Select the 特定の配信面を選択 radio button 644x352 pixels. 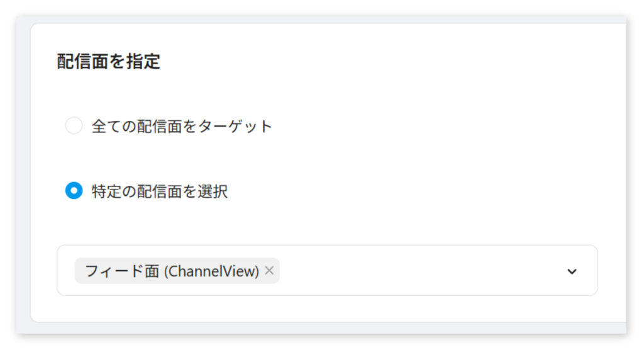point(74,191)
